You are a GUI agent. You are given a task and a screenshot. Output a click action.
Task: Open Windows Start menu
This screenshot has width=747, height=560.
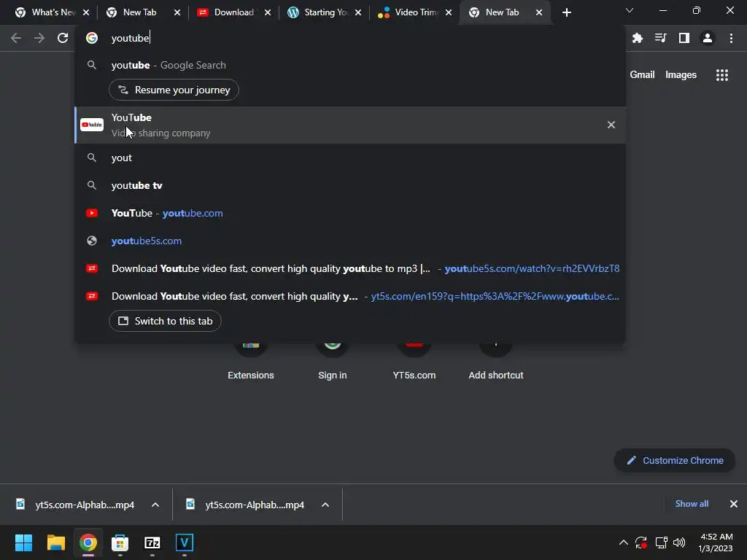tap(23, 542)
